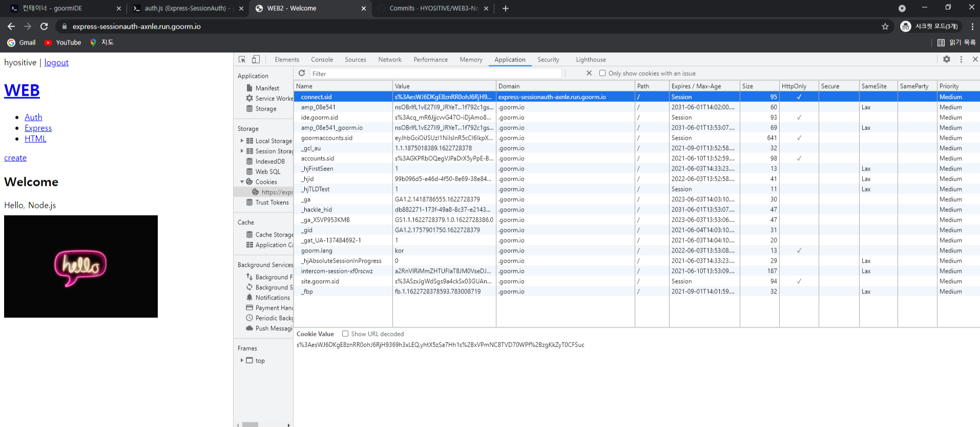Enable only show cookies with an issue
This screenshot has height=427, width=980.
coord(602,73)
